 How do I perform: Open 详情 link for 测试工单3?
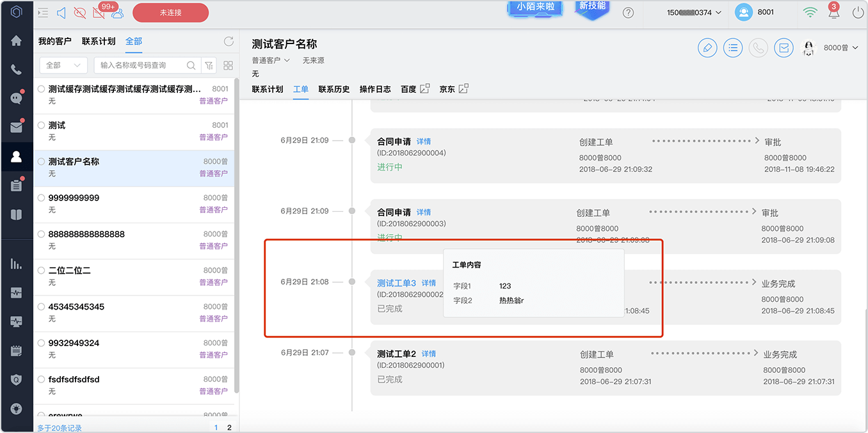click(x=429, y=283)
